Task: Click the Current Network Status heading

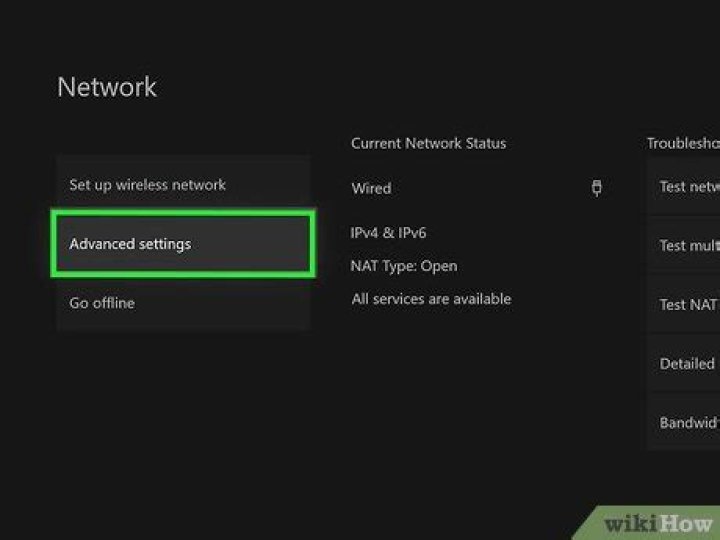Action: pyautogui.click(x=428, y=143)
